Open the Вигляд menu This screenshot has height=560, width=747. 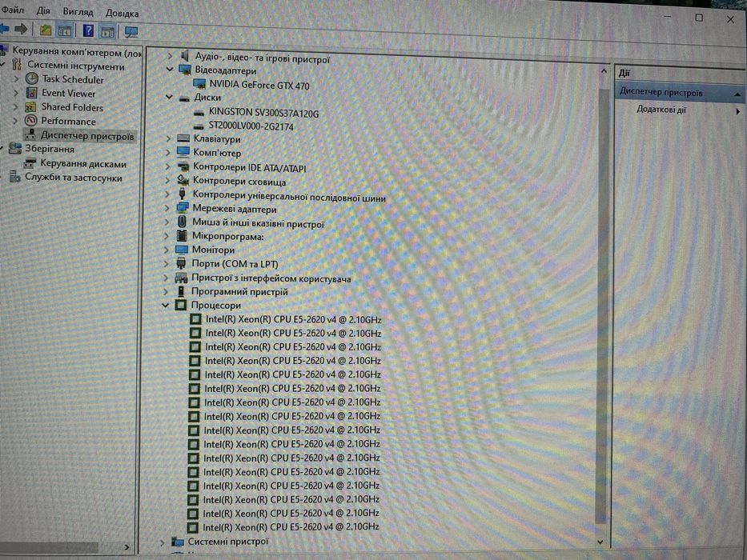pyautogui.click(x=78, y=12)
